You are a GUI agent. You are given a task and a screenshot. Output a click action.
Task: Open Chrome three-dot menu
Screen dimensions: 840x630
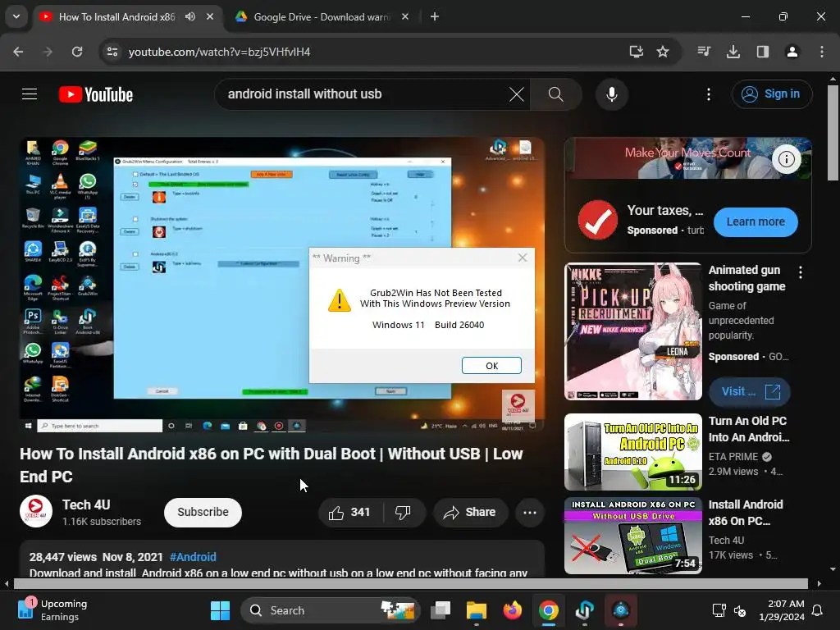[822, 52]
